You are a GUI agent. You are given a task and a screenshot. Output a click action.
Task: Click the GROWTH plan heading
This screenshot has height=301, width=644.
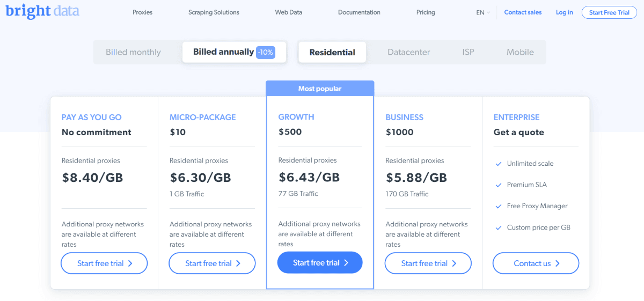[296, 116]
